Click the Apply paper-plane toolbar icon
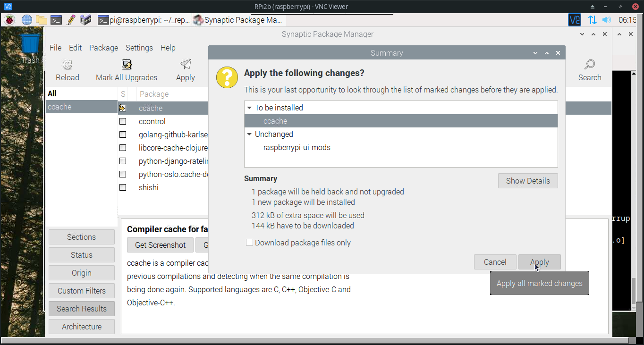The height and width of the screenshot is (345, 644). tap(186, 70)
